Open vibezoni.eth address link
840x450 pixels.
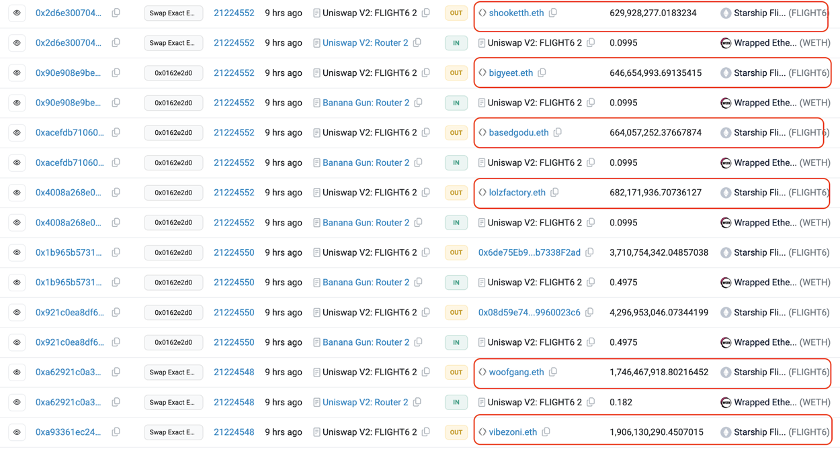(x=513, y=432)
